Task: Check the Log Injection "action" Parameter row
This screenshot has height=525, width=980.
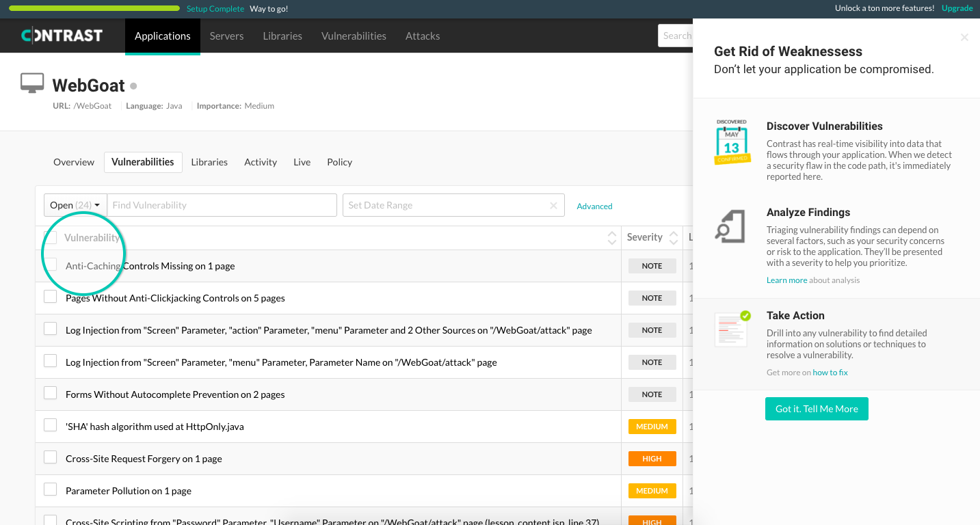Action: point(51,329)
